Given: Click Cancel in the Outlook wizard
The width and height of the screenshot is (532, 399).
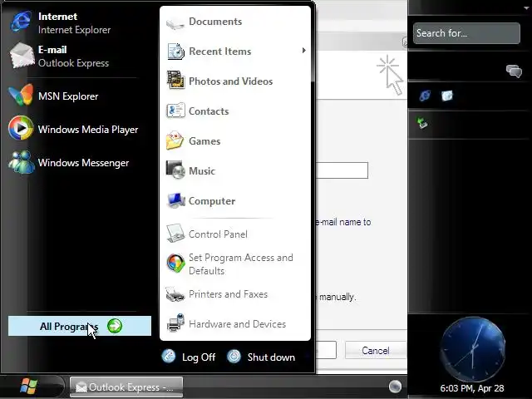Looking at the screenshot, I should tap(376, 350).
